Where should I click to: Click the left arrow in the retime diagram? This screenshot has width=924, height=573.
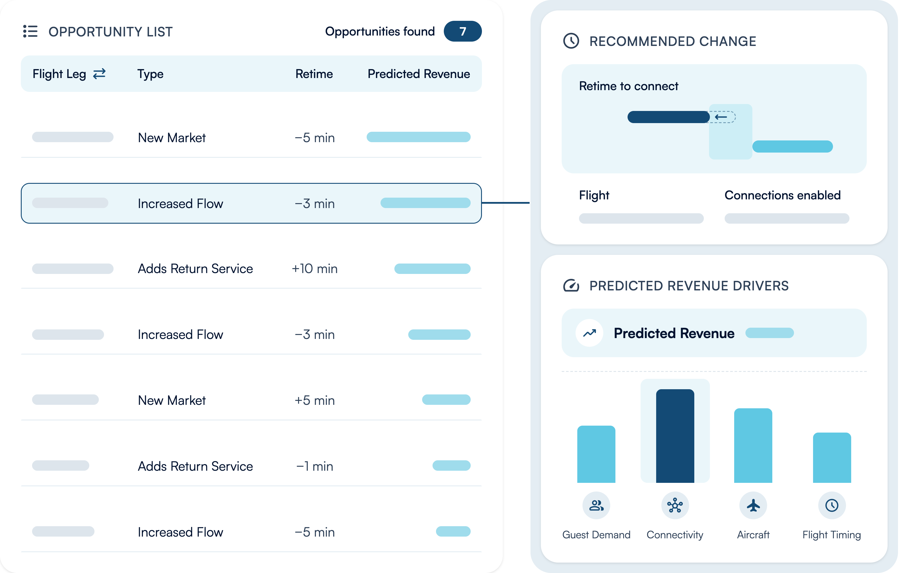coord(721,117)
